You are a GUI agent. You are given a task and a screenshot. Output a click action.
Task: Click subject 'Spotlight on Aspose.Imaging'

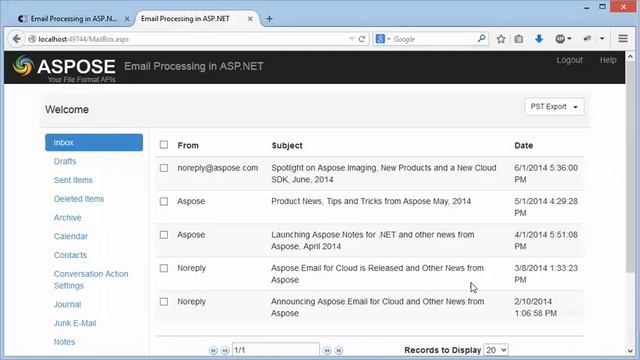(x=384, y=173)
